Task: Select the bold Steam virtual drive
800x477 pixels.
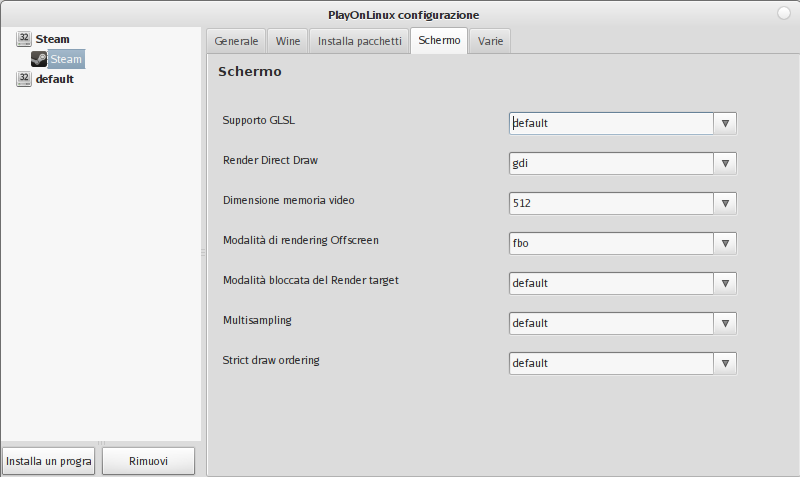Action: (53, 39)
